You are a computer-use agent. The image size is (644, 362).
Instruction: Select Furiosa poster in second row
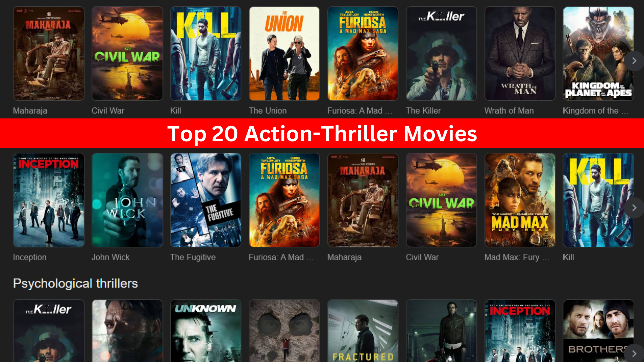pyautogui.click(x=284, y=200)
